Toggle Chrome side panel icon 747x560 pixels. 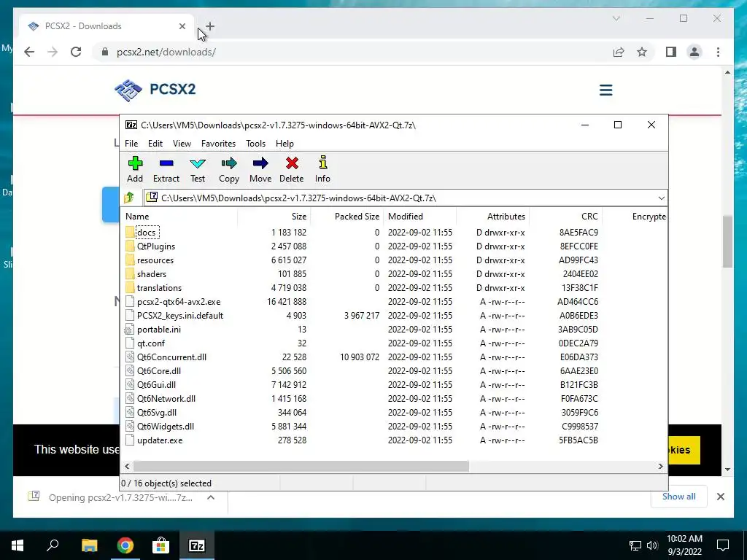(671, 52)
